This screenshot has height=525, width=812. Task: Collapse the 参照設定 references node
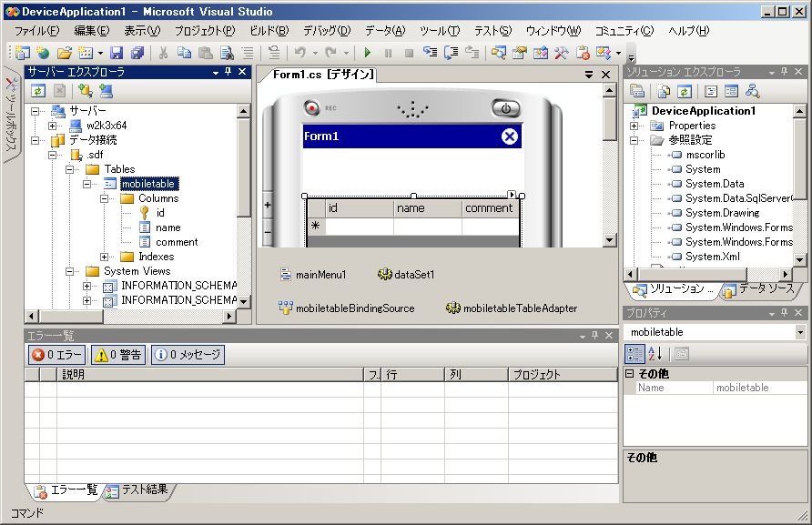pos(634,140)
